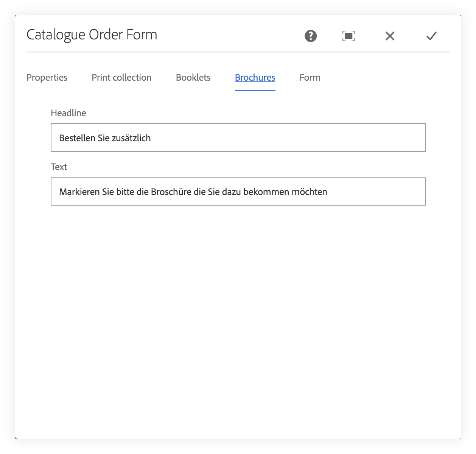Viewport: 476px width, 454px height.
Task: Open the Print collection tab
Action: pyautogui.click(x=121, y=78)
